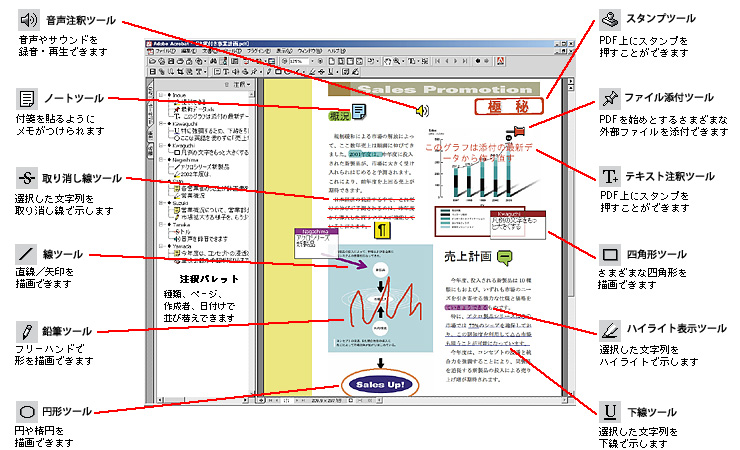Jump to last page button
Screen dimensions: 740x450
[x=465, y=61]
